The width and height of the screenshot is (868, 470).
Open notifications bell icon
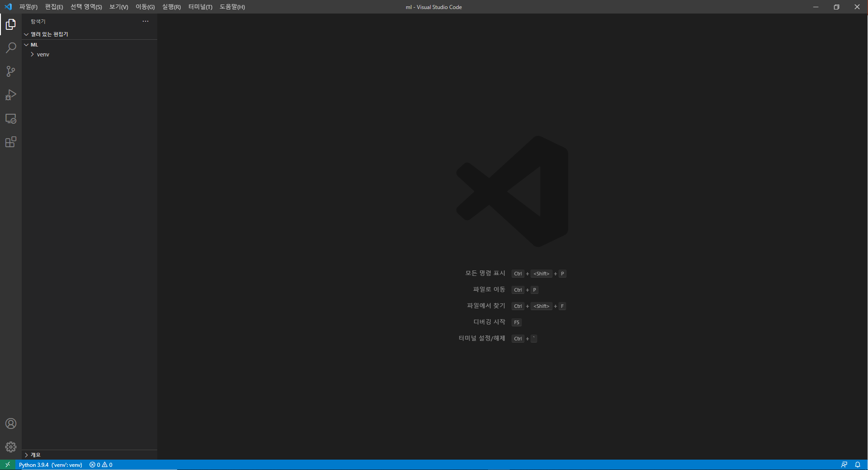point(858,465)
